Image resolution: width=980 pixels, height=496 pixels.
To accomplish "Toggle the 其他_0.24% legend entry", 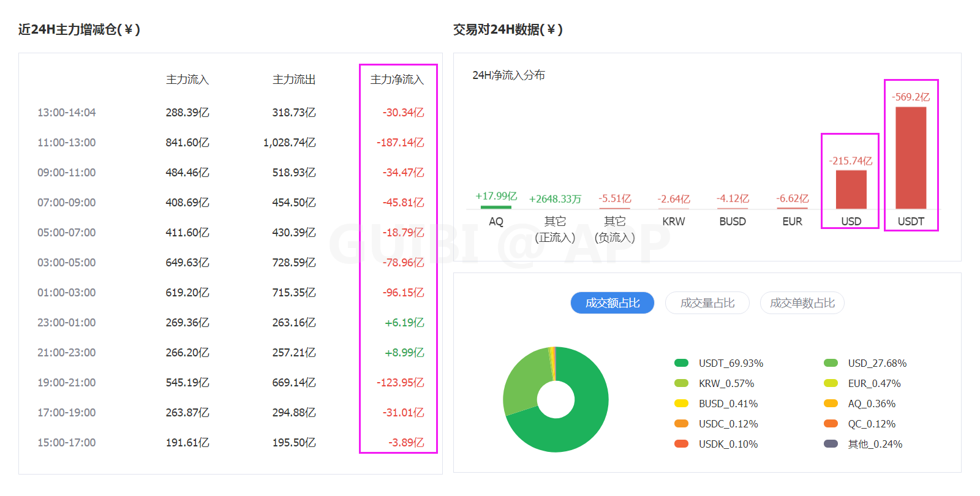I will (x=863, y=444).
